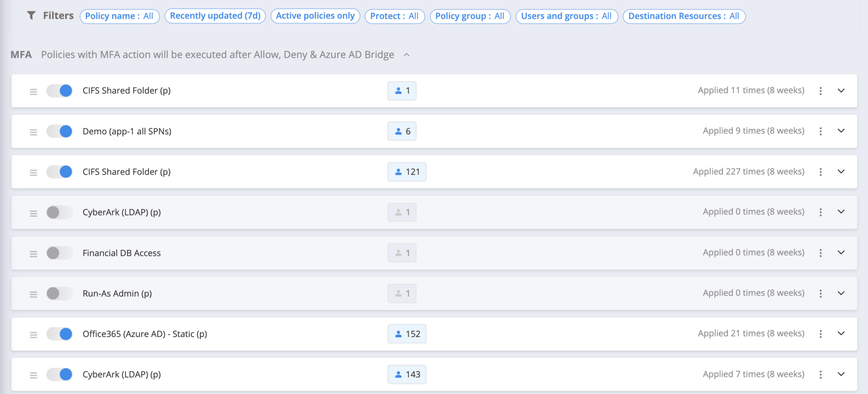Viewport: 868px width, 394px height.
Task: Open the Policy name filter
Action: click(x=119, y=16)
